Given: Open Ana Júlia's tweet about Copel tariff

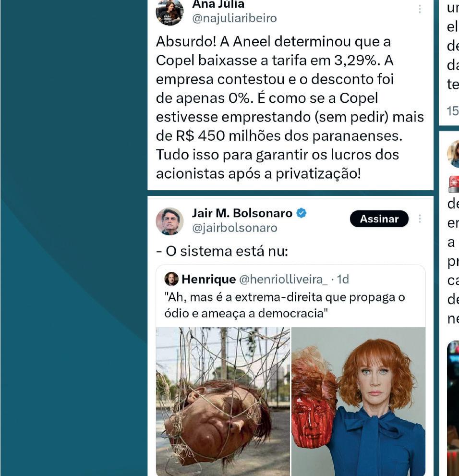Looking at the screenshot, I should pyautogui.click(x=290, y=108).
